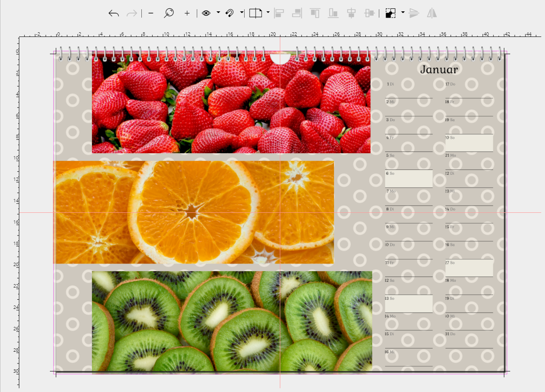Zoom out with the minus icon
Viewport: 545px width, 392px height.
151,13
